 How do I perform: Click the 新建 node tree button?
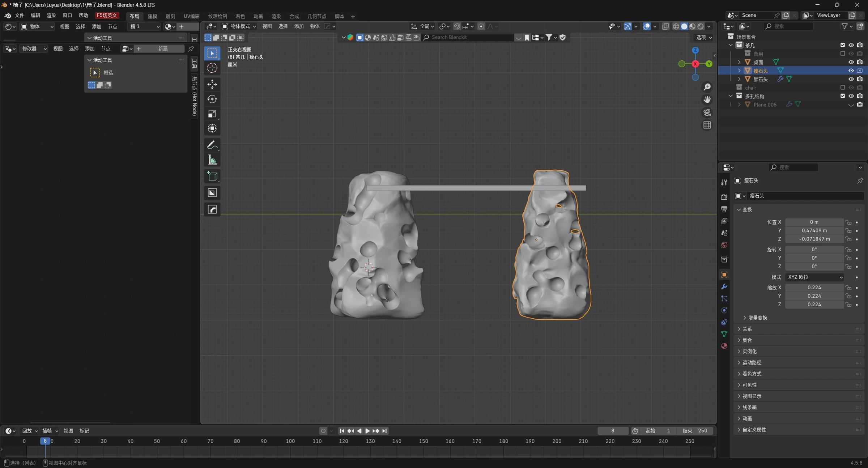pyautogui.click(x=163, y=48)
